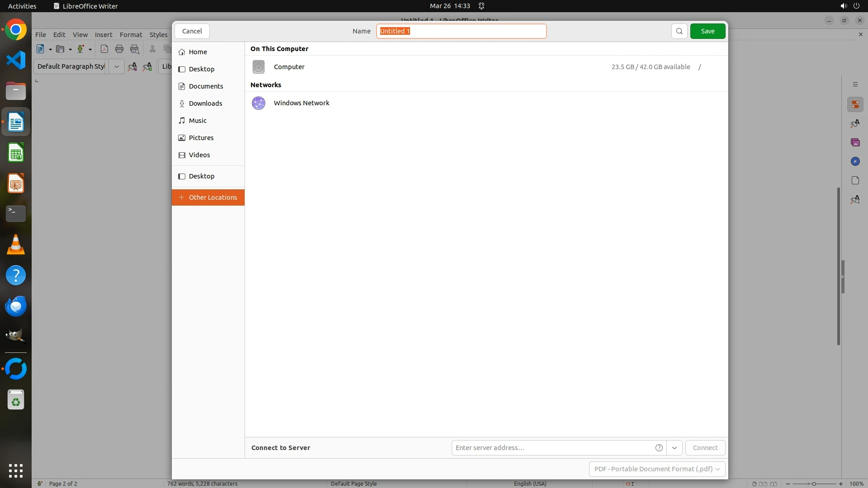868x488 pixels.
Task: Select Downloads in the places sidebar
Action: tap(205, 103)
